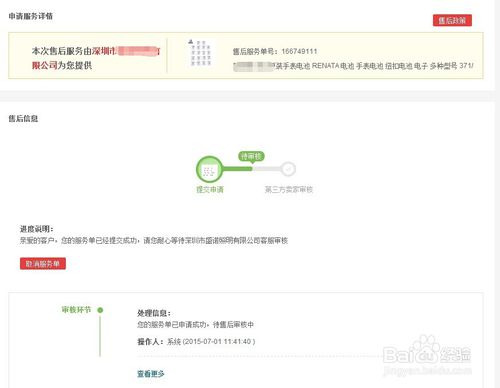Click the RENATA watch battery product title
The height and width of the screenshot is (388, 500).
click(353, 66)
